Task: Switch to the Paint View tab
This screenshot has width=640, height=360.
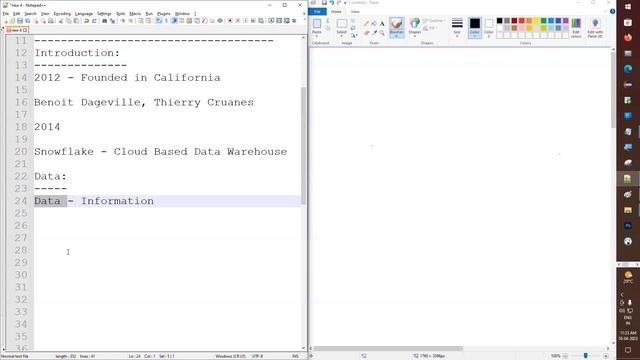Action: (355, 11)
